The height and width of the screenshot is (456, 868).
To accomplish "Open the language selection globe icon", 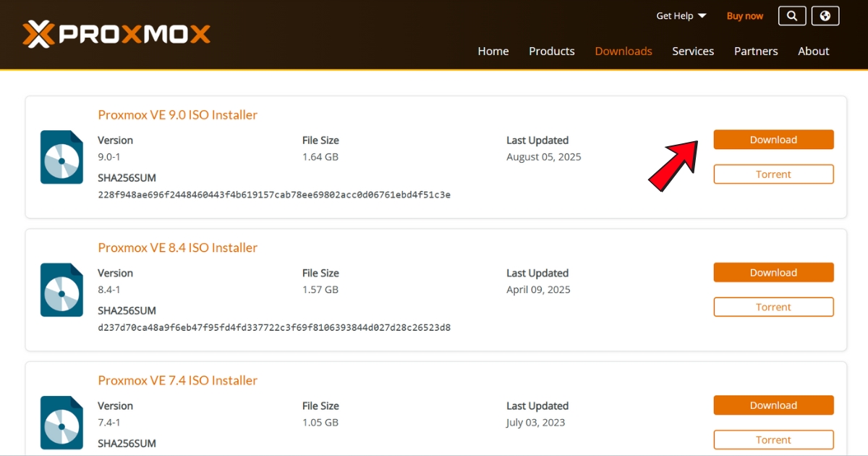I will (825, 15).
